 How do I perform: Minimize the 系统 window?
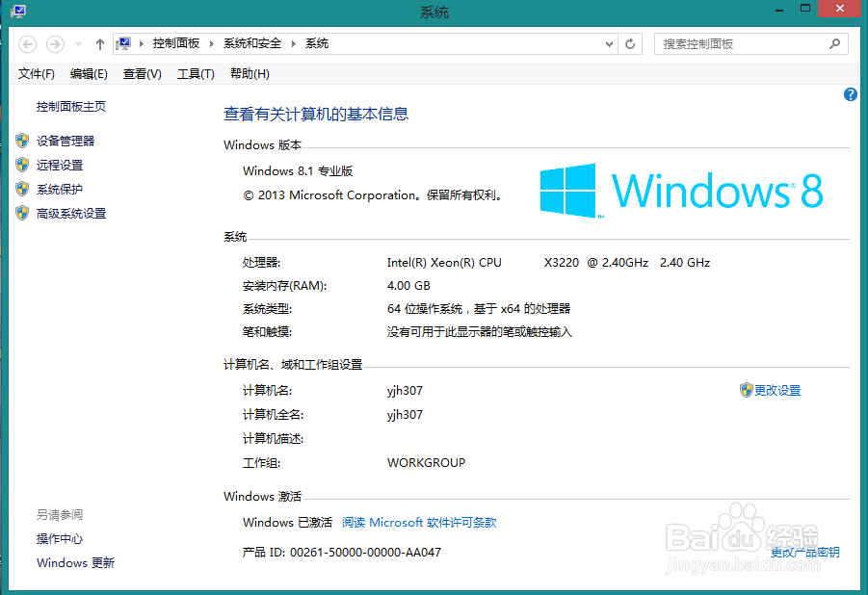[778, 10]
